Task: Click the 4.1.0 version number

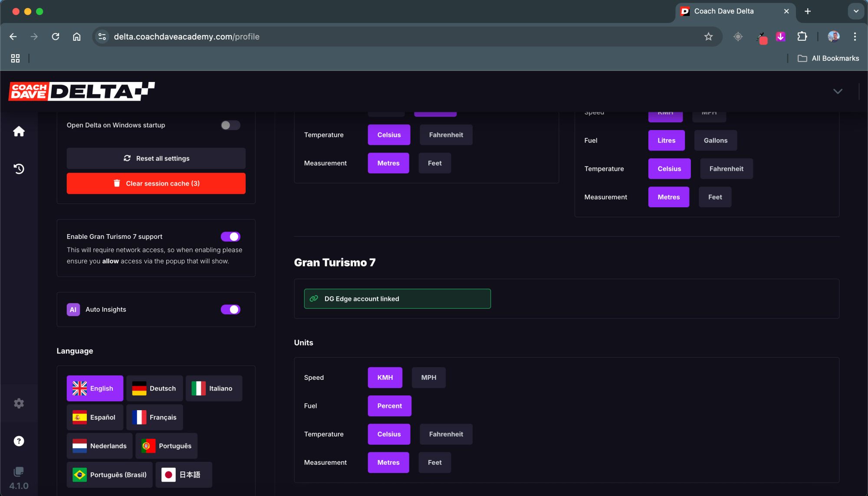Action: coord(19,486)
